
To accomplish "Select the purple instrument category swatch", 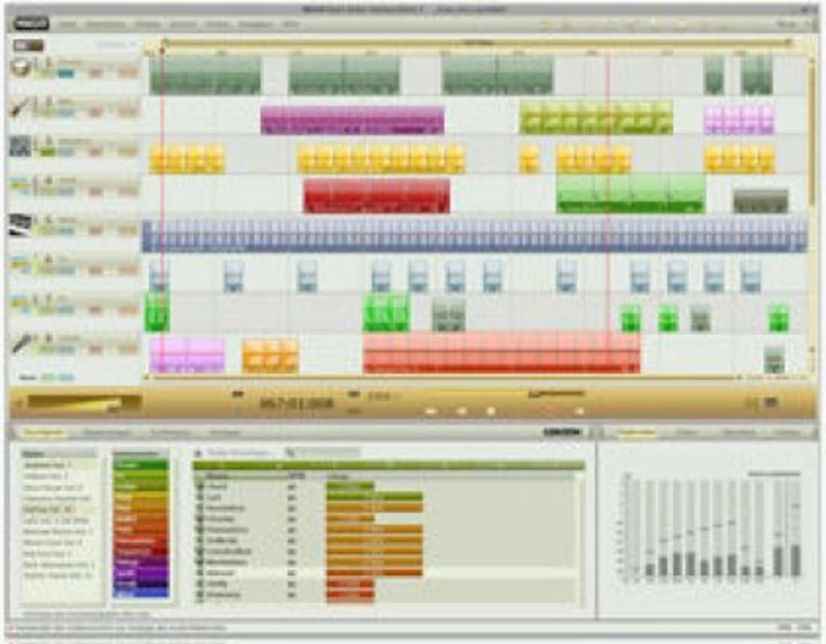I will [x=141, y=573].
